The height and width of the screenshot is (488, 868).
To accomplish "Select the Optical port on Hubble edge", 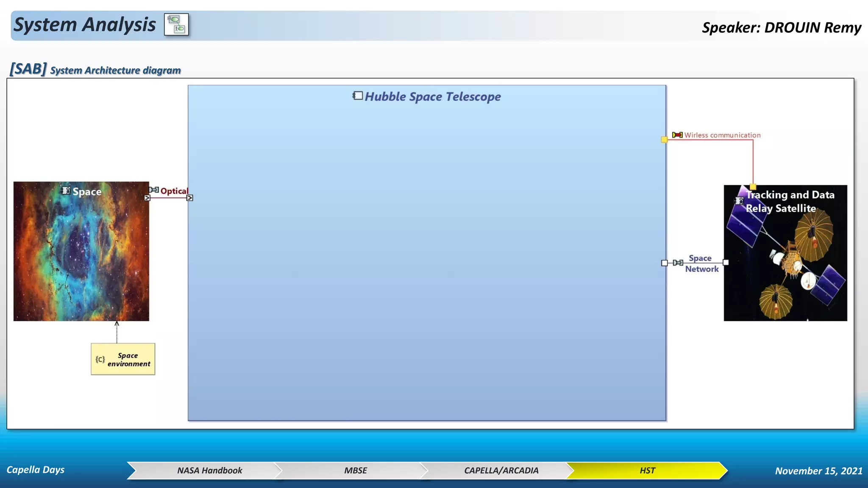I will [190, 198].
